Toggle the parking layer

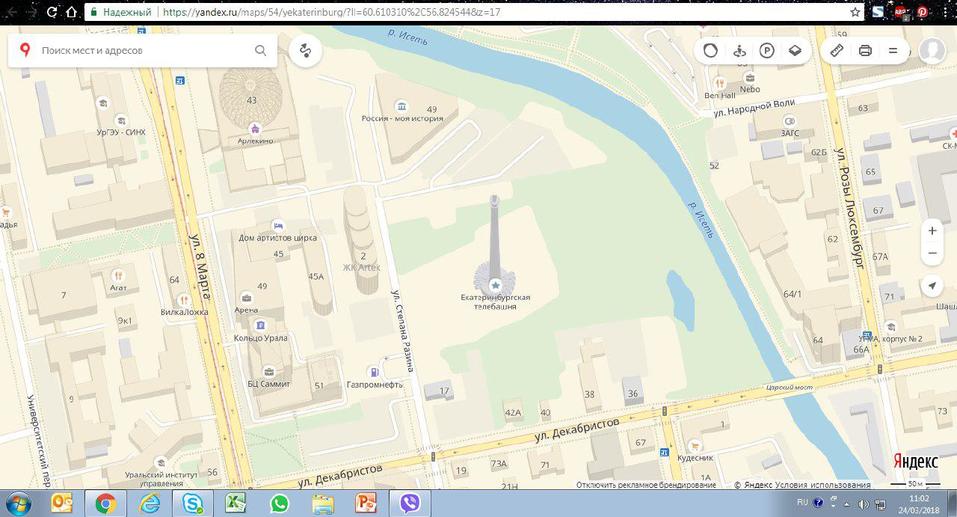coord(767,50)
